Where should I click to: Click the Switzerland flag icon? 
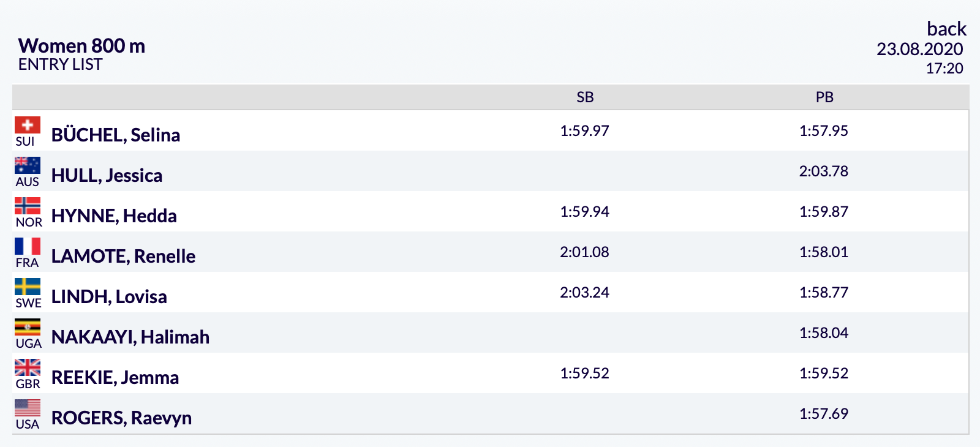tap(28, 125)
